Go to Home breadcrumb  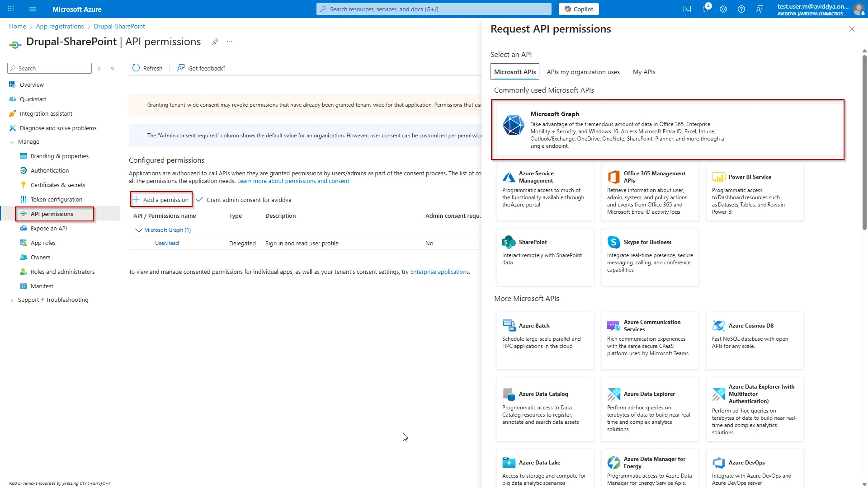click(18, 26)
